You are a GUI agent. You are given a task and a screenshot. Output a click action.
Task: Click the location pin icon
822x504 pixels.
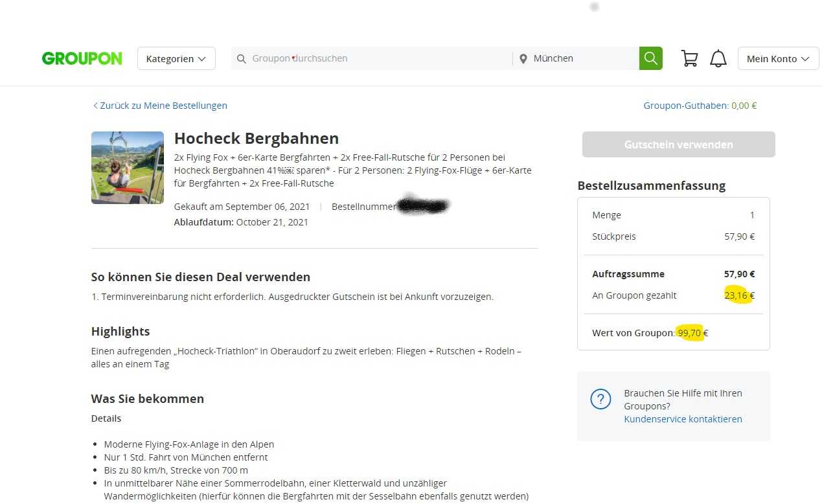tap(523, 59)
